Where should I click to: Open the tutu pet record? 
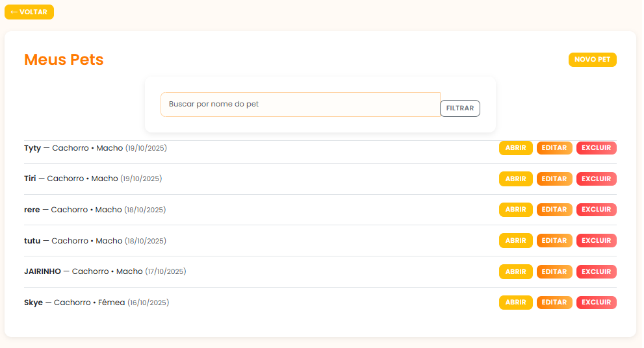[x=515, y=241]
